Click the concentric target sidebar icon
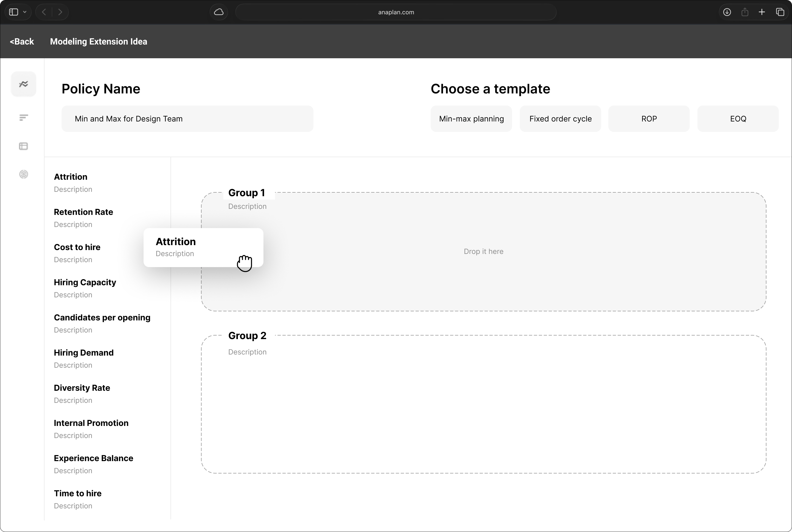792x532 pixels. point(23,174)
